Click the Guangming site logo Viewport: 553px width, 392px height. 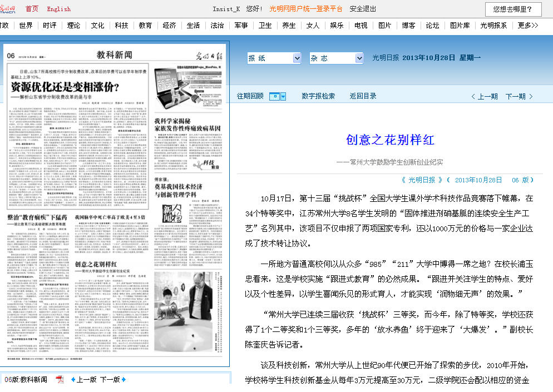pyautogui.click(x=7, y=9)
